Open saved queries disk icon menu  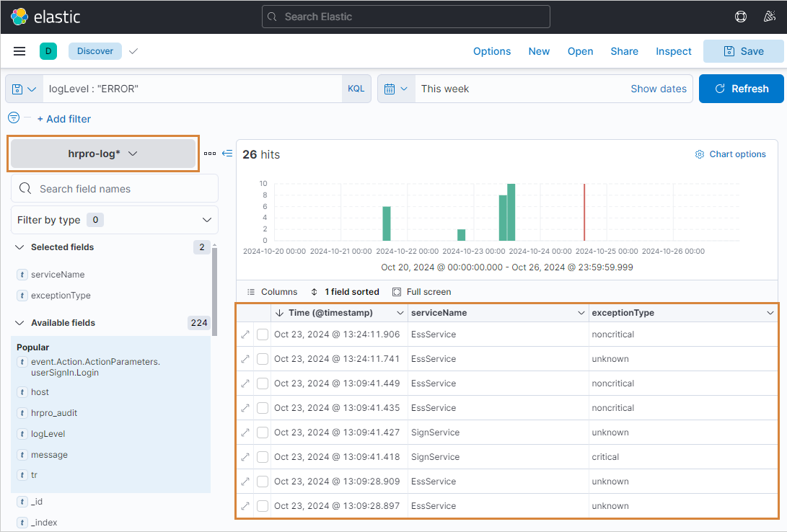tap(24, 89)
